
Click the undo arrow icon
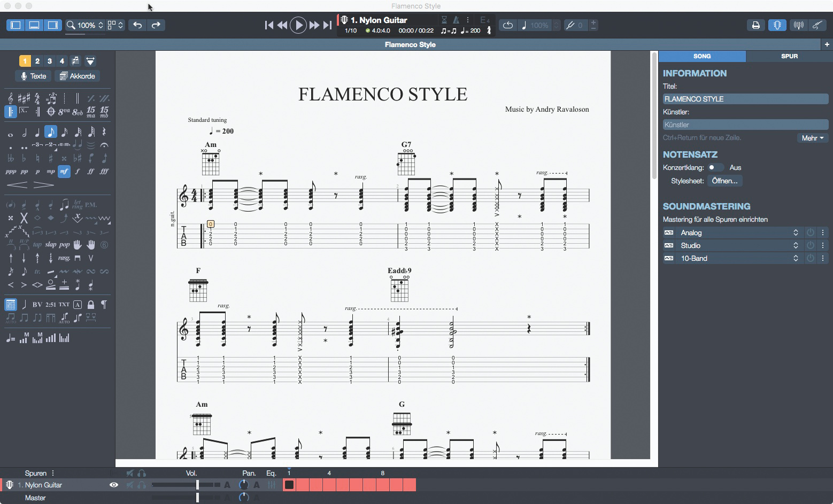click(137, 25)
